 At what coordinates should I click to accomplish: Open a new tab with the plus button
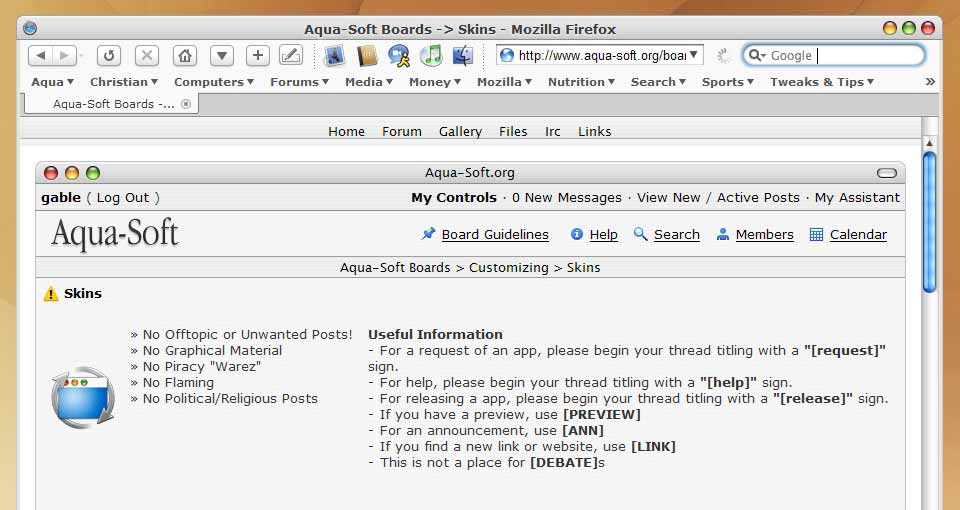tap(258, 56)
